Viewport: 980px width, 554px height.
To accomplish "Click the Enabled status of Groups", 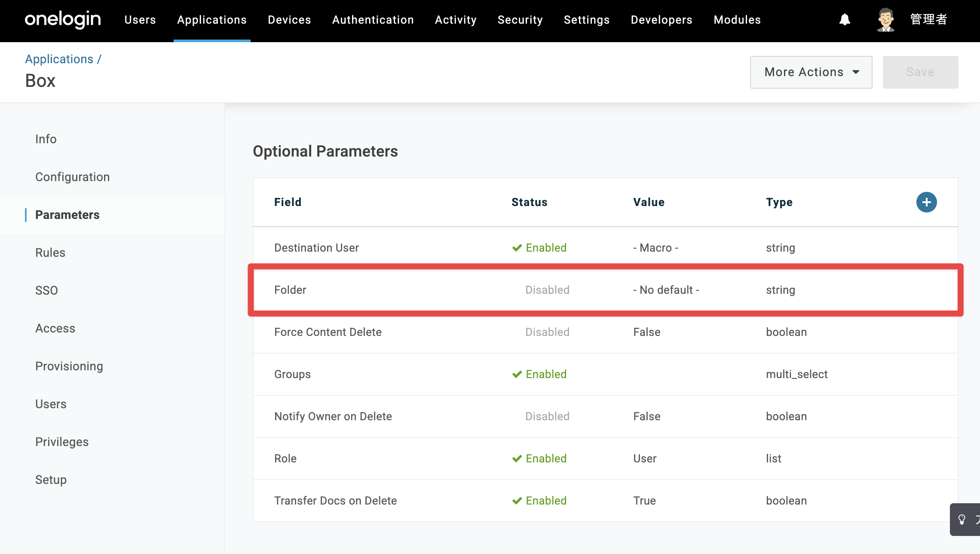I will click(x=539, y=374).
